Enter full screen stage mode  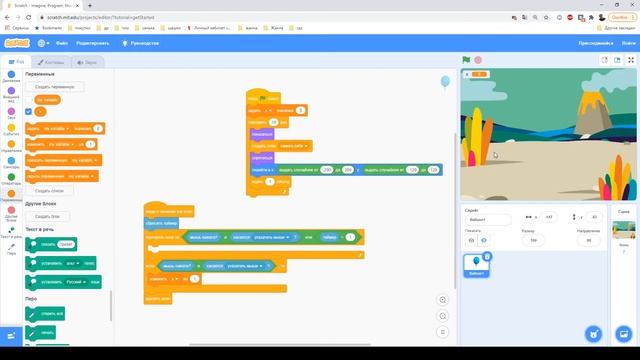click(631, 60)
